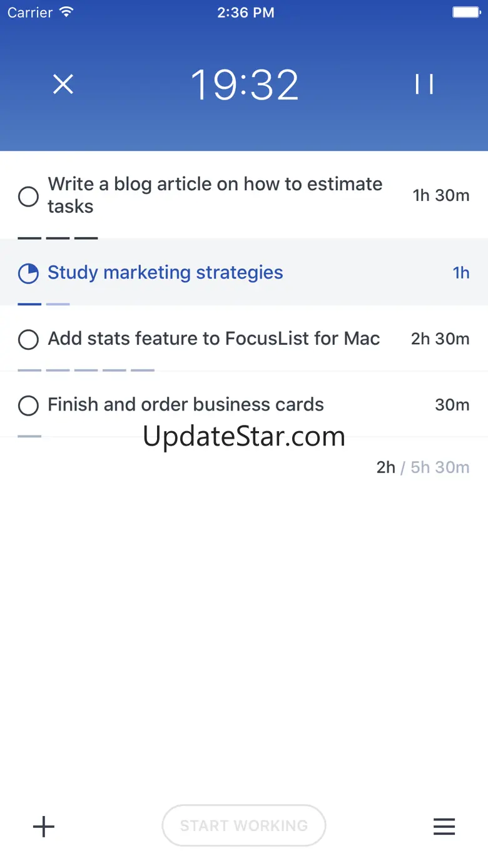
Task: Select 'Add stats feature to FocusList for Mac' title
Action: click(214, 339)
